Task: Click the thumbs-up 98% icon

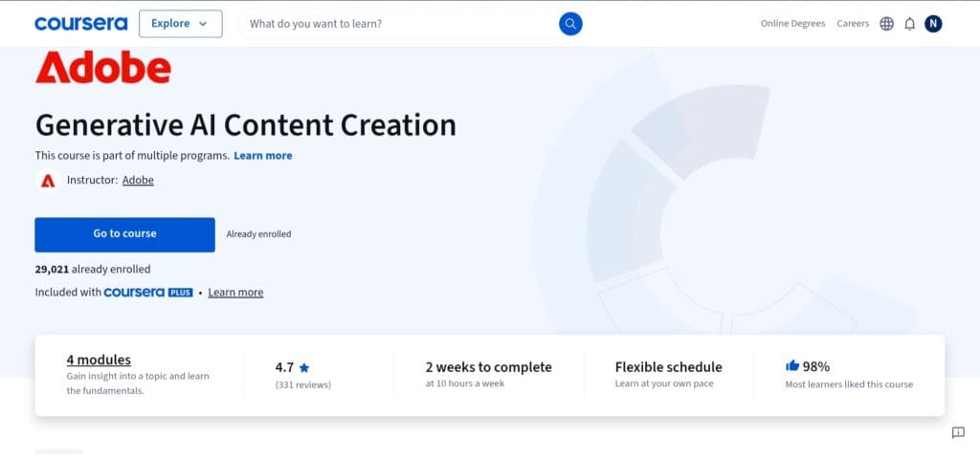Action: [791, 365]
